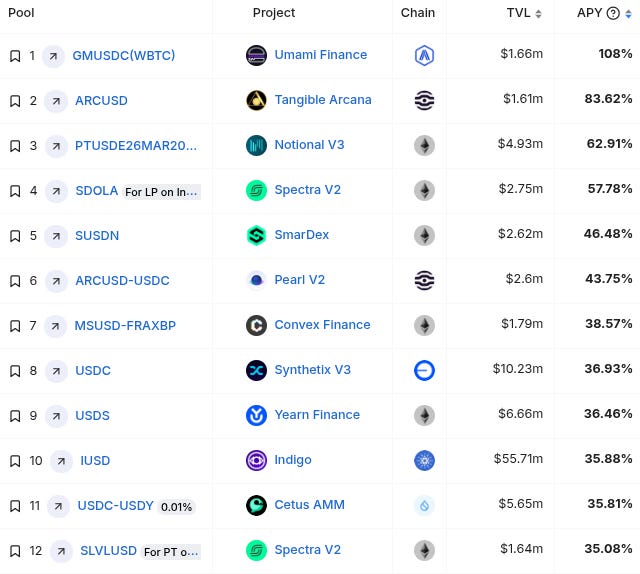This screenshot has width=640, height=574.
Task: Click the Notional V3 logo
Action: [x=256, y=145]
